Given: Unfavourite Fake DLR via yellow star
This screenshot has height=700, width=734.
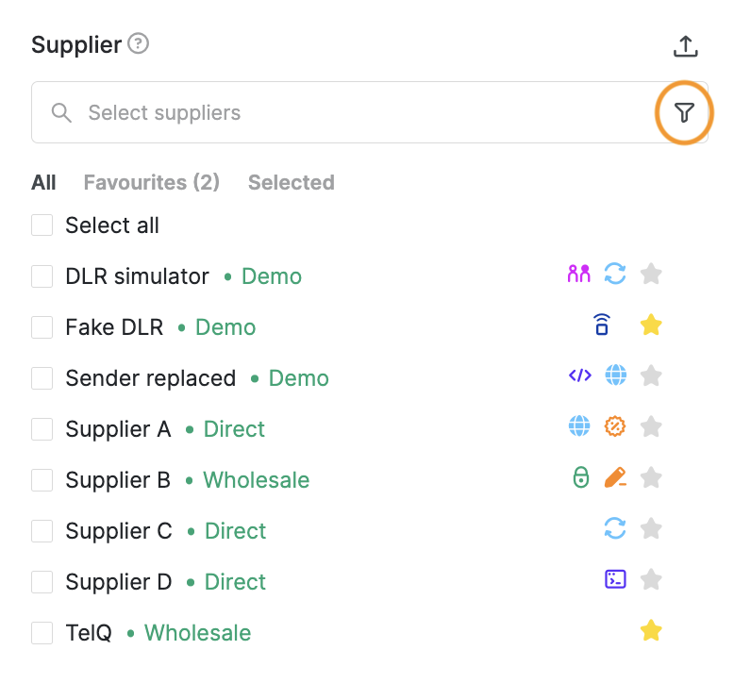Looking at the screenshot, I should click(651, 325).
